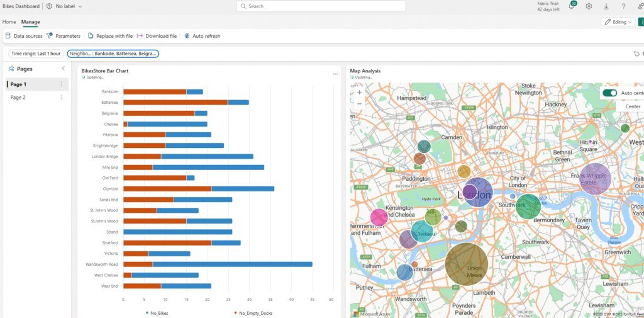The height and width of the screenshot is (318, 644).
Task: Toggle No_Bikes series in chart legend
Action: 157,312
